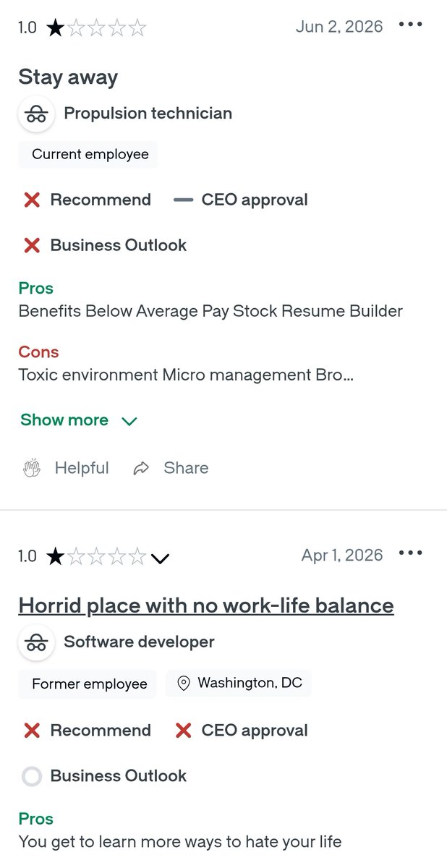The width and height of the screenshot is (447, 868).
Task: Click the anonymous avatar beside Software developer
Action: tap(36, 642)
